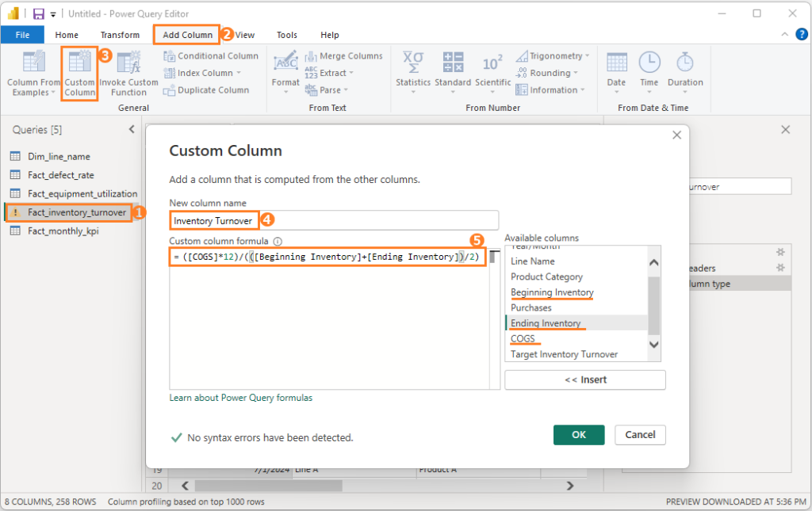Image resolution: width=812 pixels, height=511 pixels.
Task: Open the Tools tab
Action: click(x=287, y=35)
